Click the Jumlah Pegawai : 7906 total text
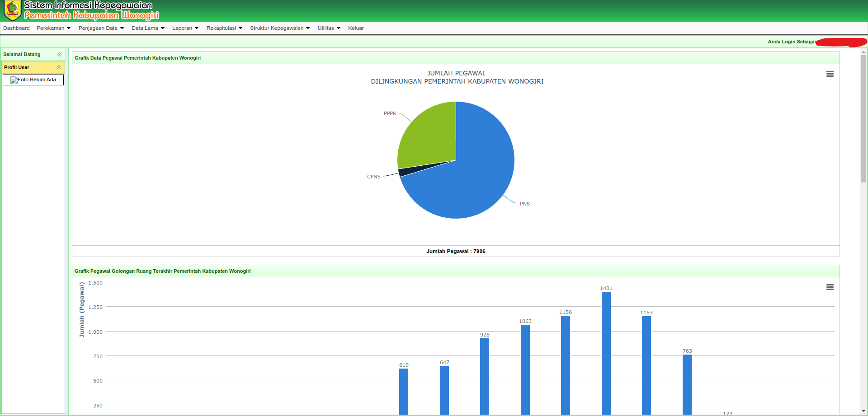Image resolution: width=868 pixels, height=416 pixels. 456,251
